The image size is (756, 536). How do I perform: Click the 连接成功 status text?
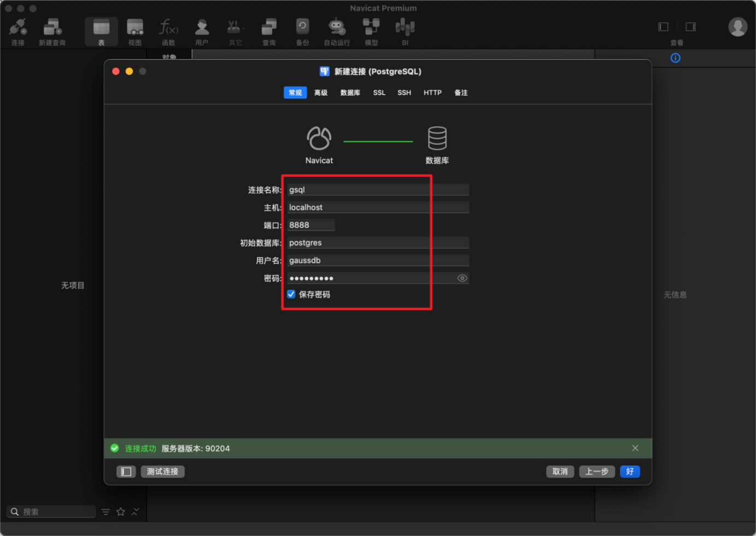(x=140, y=449)
